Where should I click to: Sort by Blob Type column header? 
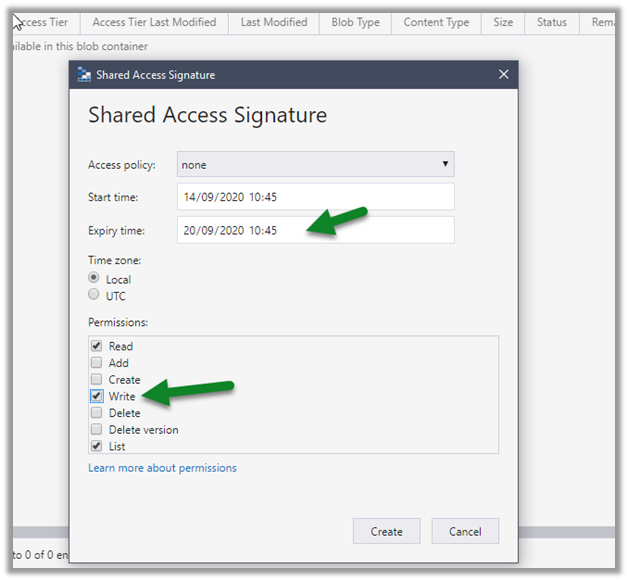[x=355, y=22]
